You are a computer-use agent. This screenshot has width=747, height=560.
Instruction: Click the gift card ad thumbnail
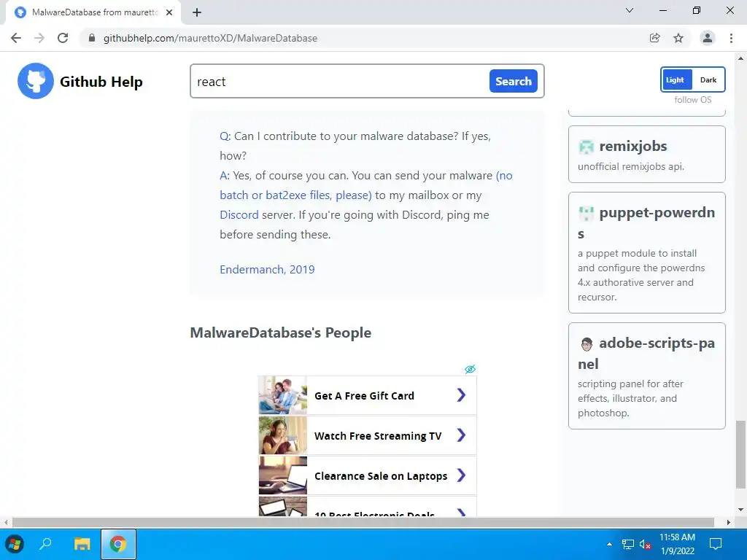pyautogui.click(x=283, y=395)
